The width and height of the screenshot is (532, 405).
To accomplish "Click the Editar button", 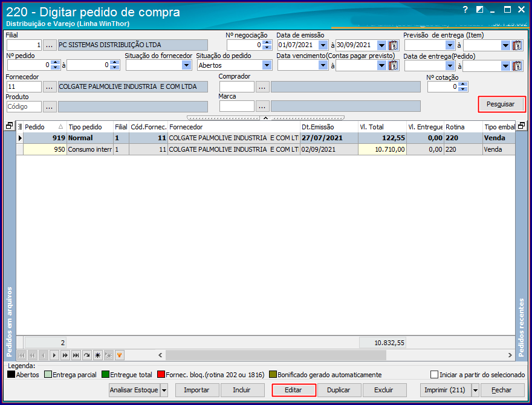I will pyautogui.click(x=293, y=390).
